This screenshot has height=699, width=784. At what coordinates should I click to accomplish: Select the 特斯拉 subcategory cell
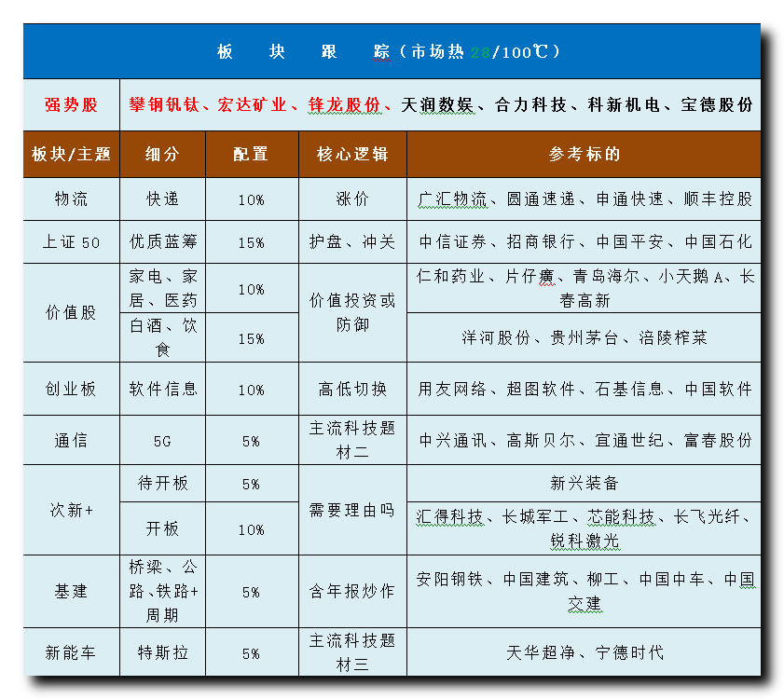tap(162, 652)
